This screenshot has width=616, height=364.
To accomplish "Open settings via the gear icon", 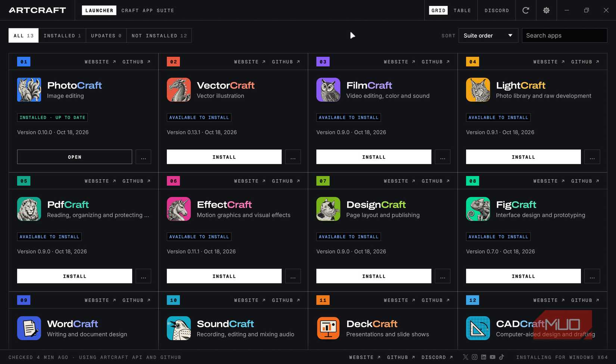I will click(546, 10).
